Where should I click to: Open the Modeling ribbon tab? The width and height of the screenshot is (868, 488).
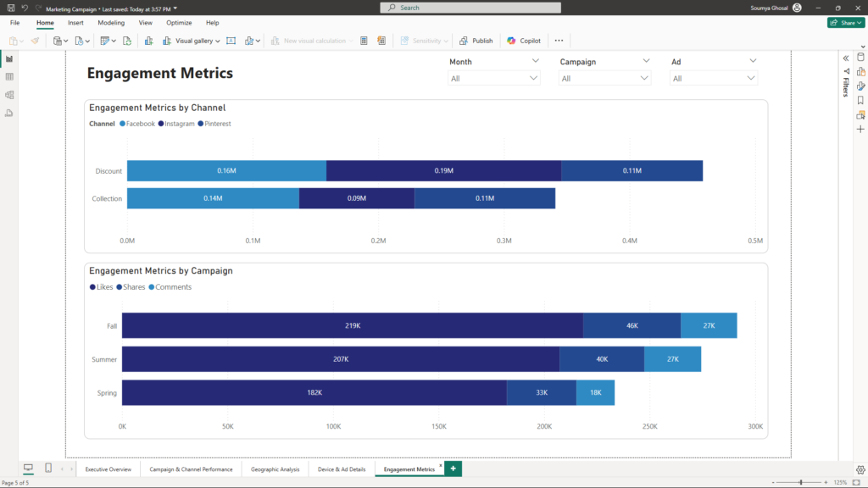pyautogui.click(x=111, y=23)
